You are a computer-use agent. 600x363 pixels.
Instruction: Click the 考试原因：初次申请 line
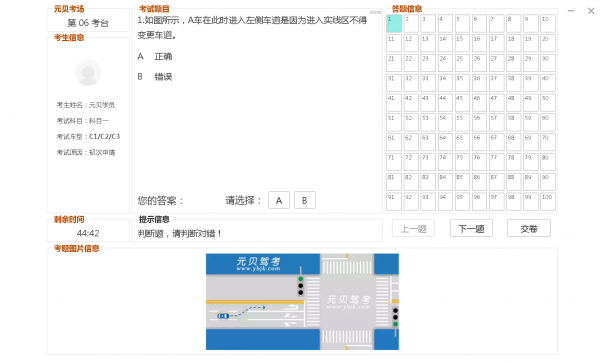[x=86, y=152]
